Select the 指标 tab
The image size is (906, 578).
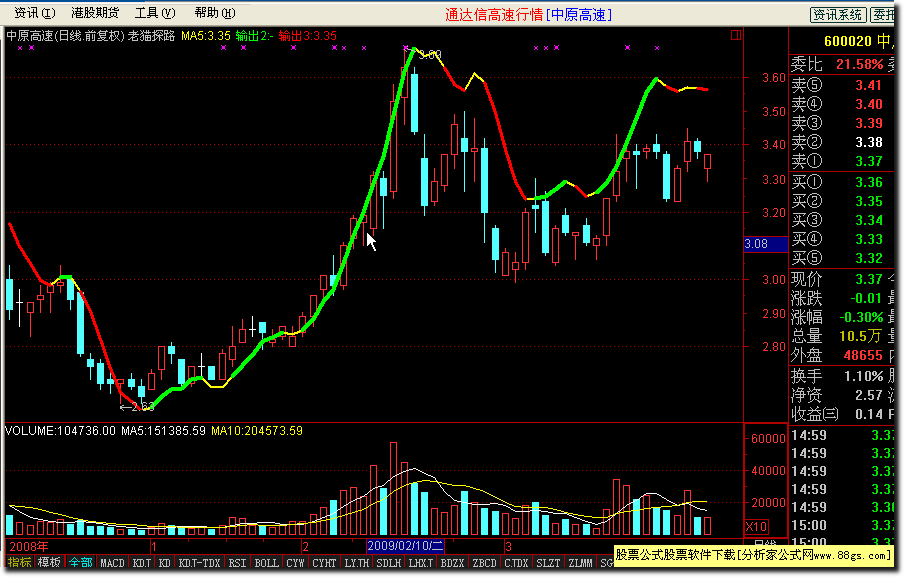pos(20,562)
